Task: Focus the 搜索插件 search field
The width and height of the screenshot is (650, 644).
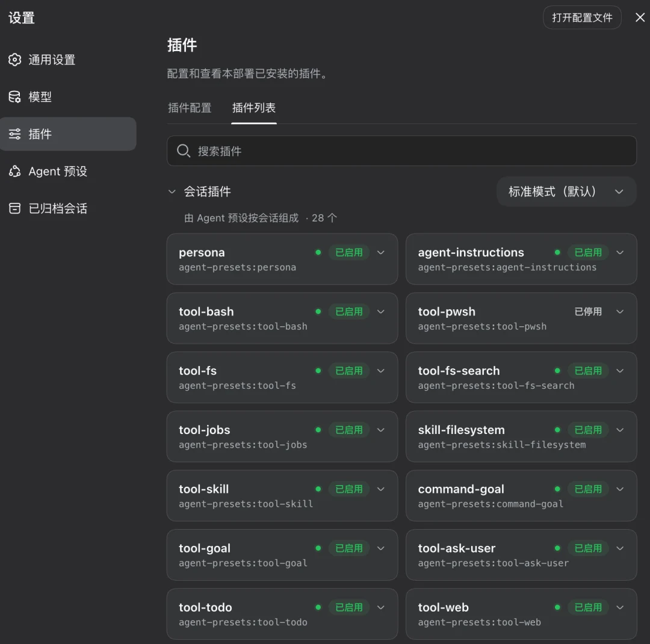Action: (401, 151)
